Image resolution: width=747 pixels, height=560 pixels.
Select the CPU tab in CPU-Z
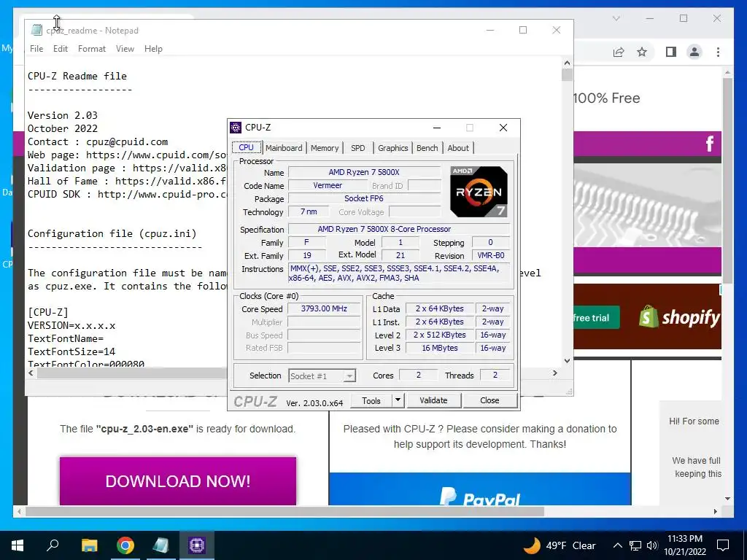[247, 147]
